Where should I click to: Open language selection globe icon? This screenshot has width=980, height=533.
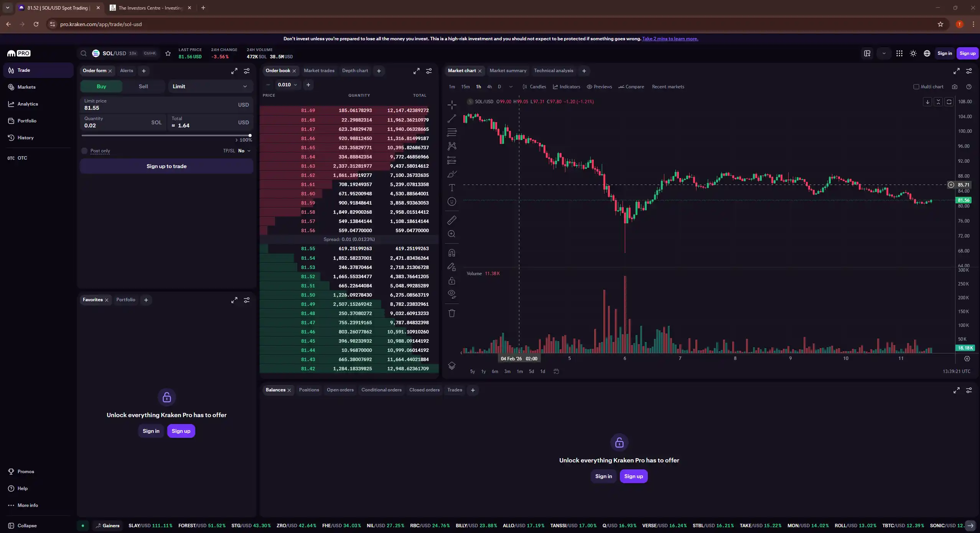click(927, 53)
